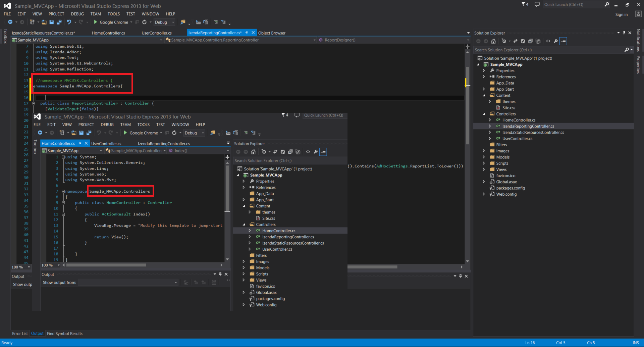This screenshot has width=644, height=347.
Task: Toggle Show All Files in inset Solution Explorer
Action: [298, 152]
